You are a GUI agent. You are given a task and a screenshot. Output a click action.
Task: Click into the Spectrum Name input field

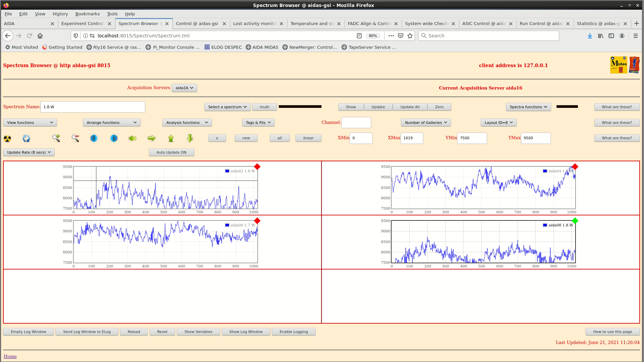point(92,107)
